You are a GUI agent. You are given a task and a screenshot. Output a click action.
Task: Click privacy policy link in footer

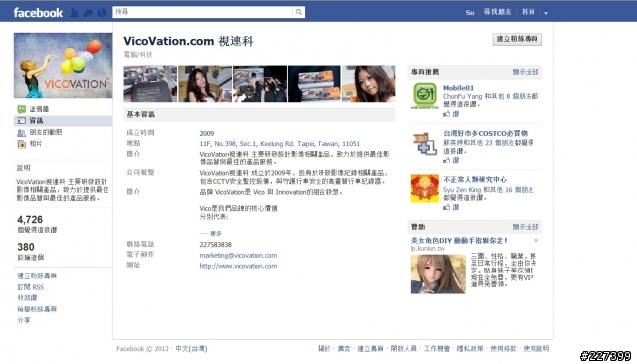470,348
